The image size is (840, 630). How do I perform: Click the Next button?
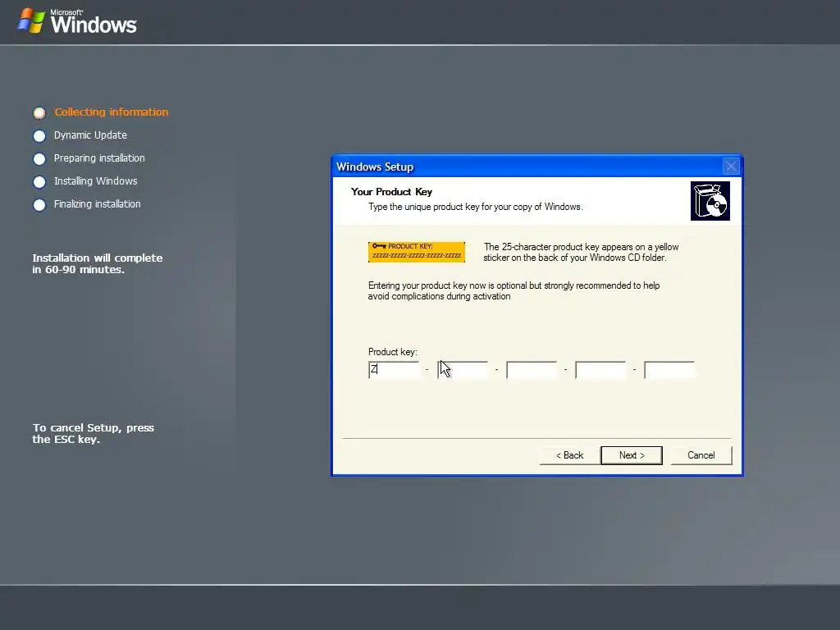[x=631, y=455]
